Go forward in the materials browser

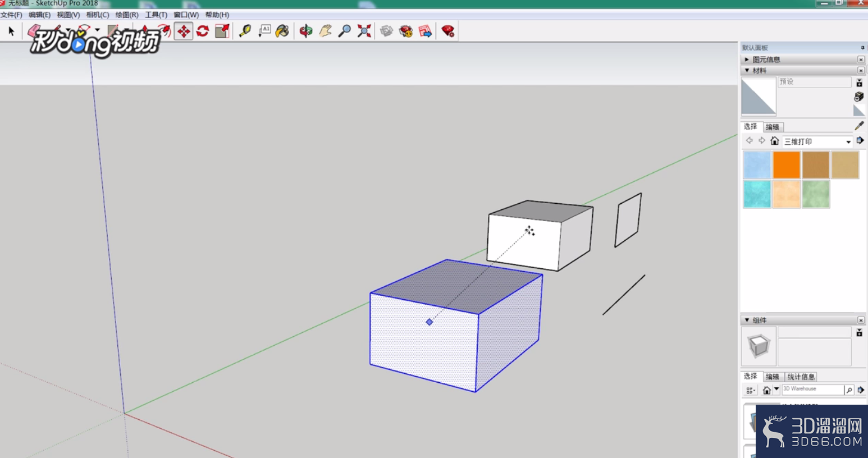761,140
